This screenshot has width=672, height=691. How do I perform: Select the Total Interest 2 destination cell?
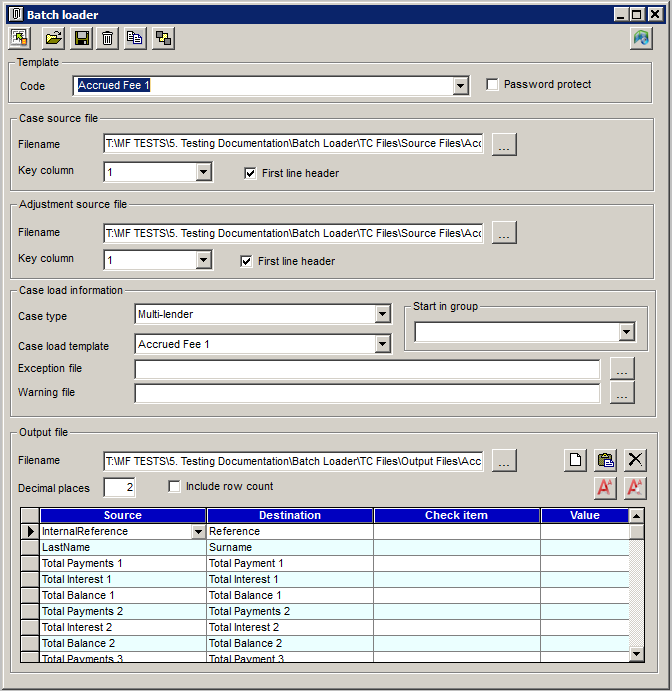tap(290, 627)
